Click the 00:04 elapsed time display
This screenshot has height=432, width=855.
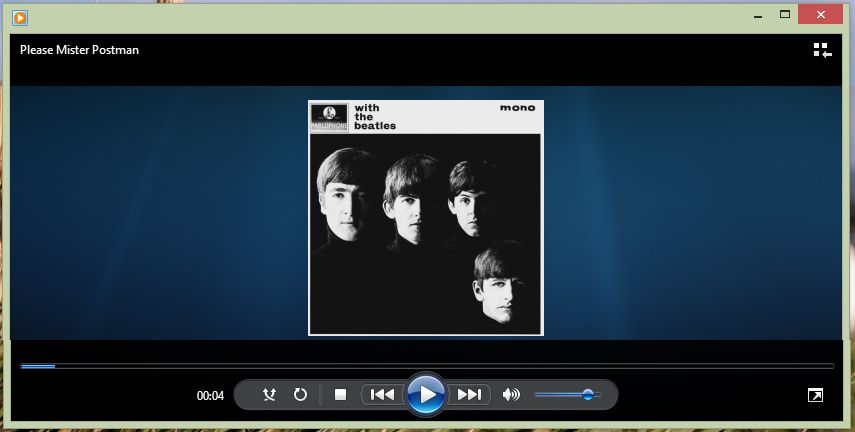[x=210, y=395]
